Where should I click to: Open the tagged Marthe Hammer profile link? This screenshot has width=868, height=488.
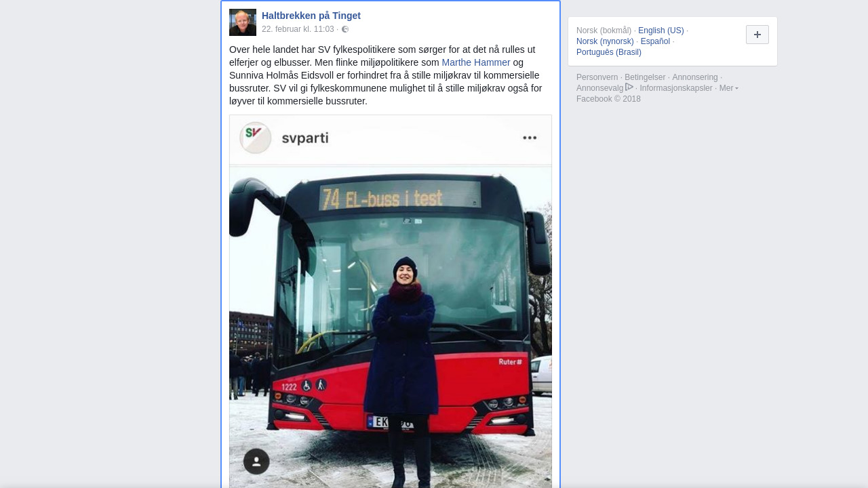click(476, 62)
